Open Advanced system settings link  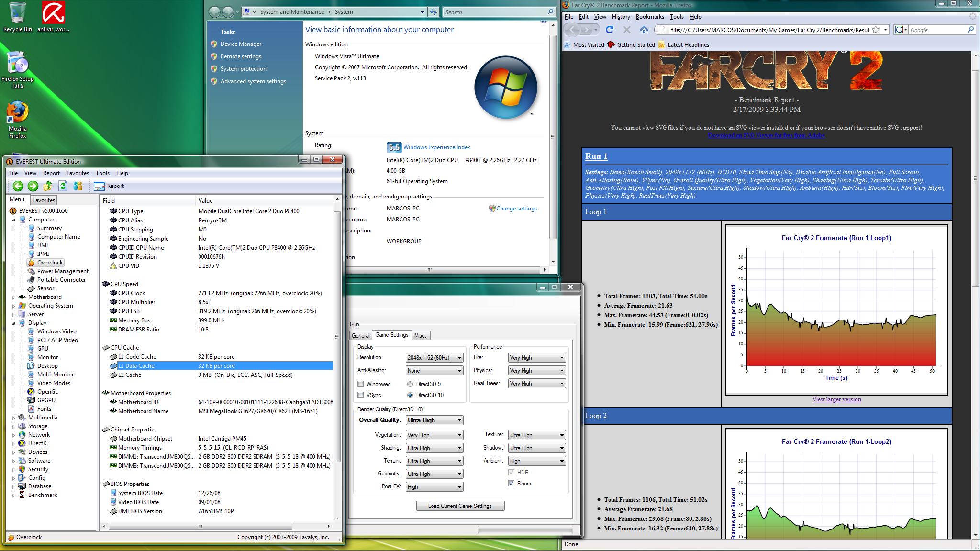coord(253,81)
